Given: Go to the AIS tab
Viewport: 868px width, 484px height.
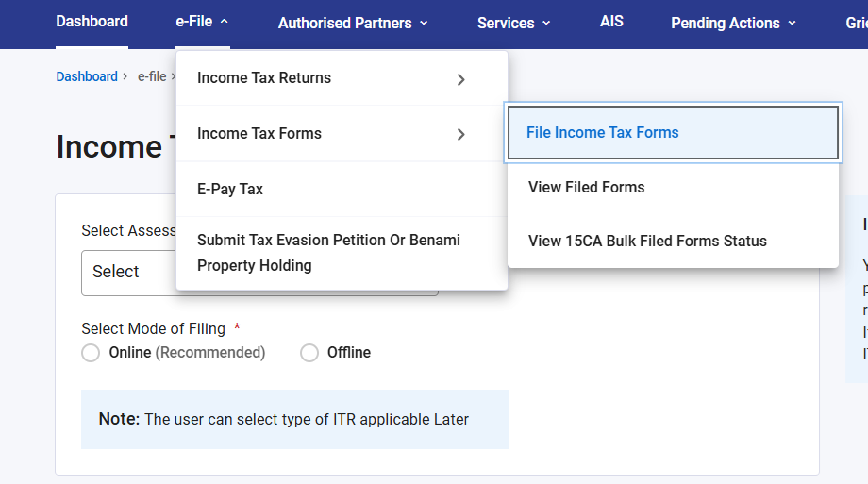Looking at the screenshot, I should coord(611,21).
